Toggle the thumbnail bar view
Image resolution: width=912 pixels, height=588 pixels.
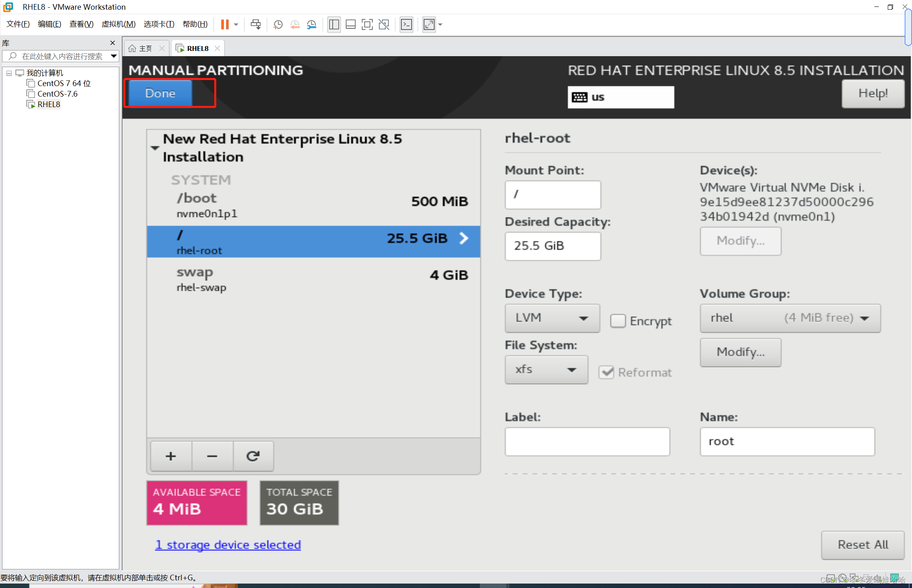[350, 25]
